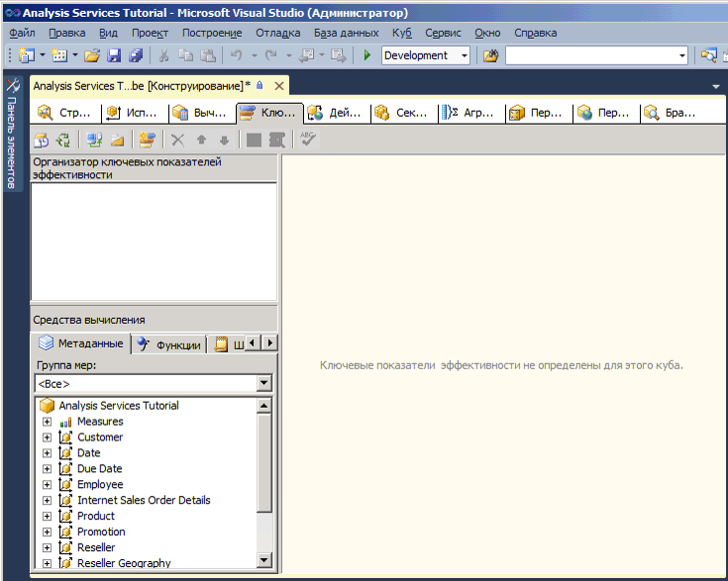
Task: Switch to the Стр... cube structure tab
Action: 65,113
